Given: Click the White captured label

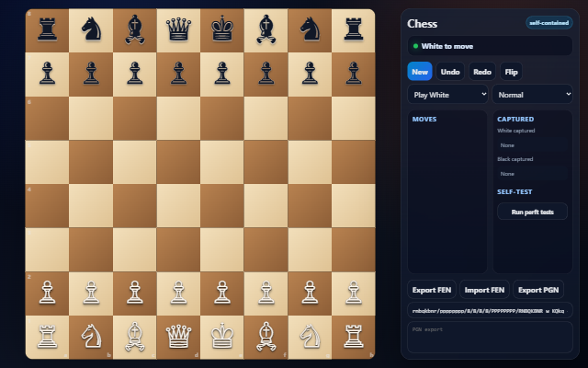Looking at the screenshot, I should tap(516, 131).
